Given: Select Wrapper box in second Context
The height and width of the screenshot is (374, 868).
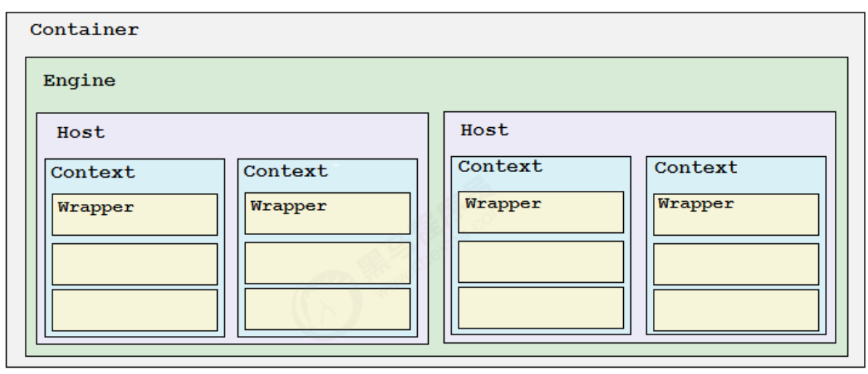Looking at the screenshot, I should pyautogui.click(x=327, y=213).
